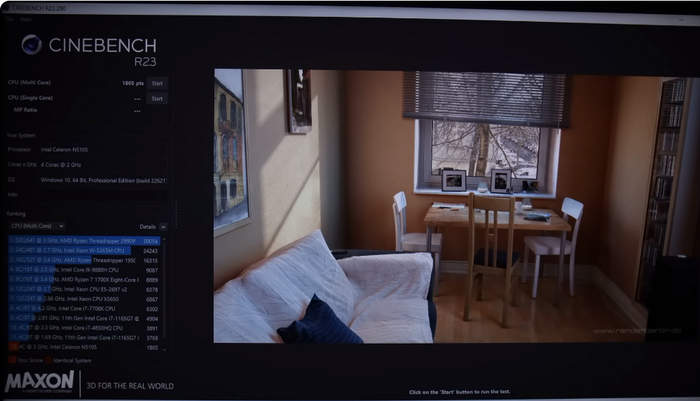This screenshot has width=700, height=401.
Task: Open the File menu
Action: 9,20
